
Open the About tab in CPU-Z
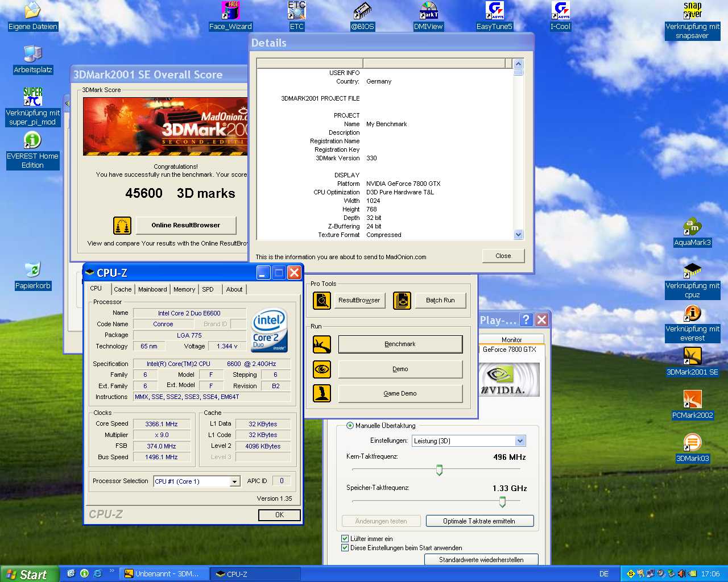click(x=234, y=289)
